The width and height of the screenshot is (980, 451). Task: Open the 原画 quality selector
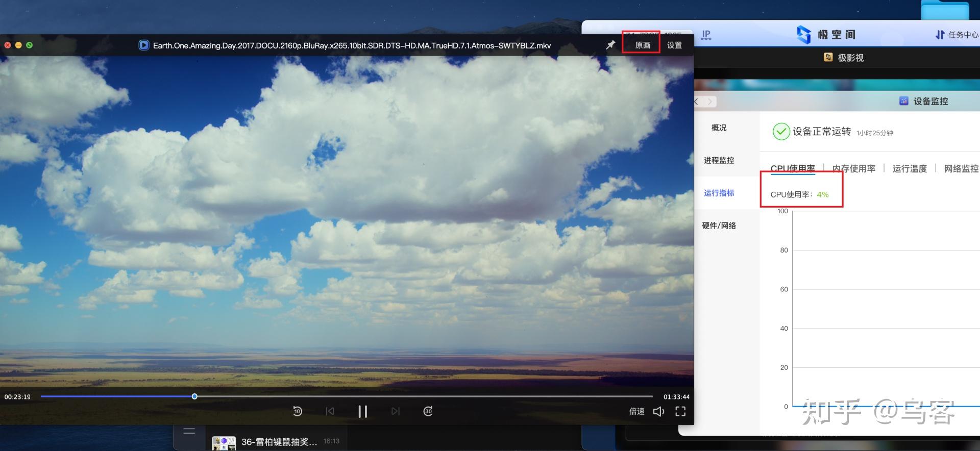click(x=643, y=45)
